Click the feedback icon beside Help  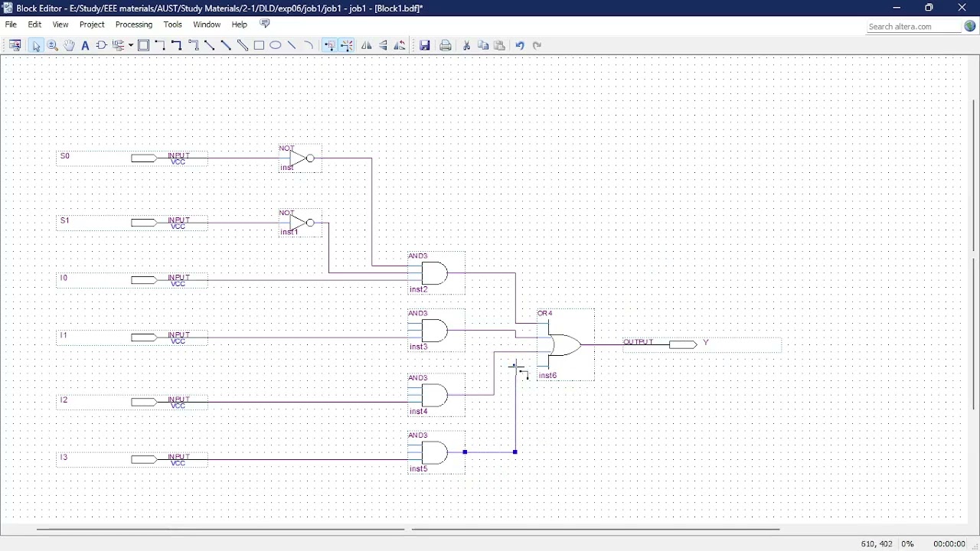pyautogui.click(x=265, y=24)
